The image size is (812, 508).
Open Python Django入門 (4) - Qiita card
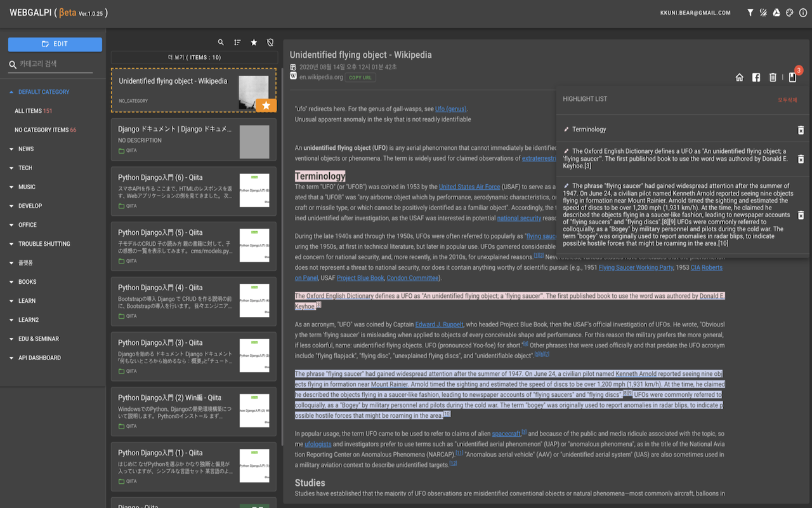(193, 301)
